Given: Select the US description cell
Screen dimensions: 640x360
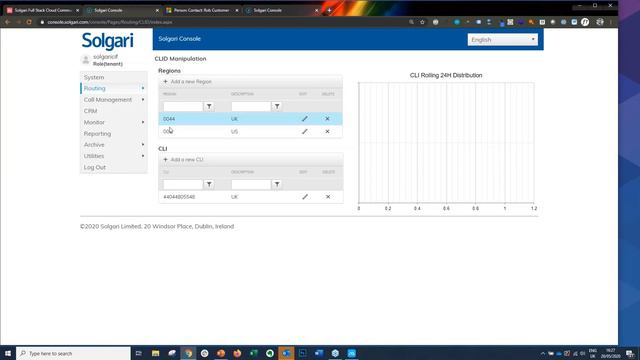Looking at the screenshot, I should coord(234,131).
